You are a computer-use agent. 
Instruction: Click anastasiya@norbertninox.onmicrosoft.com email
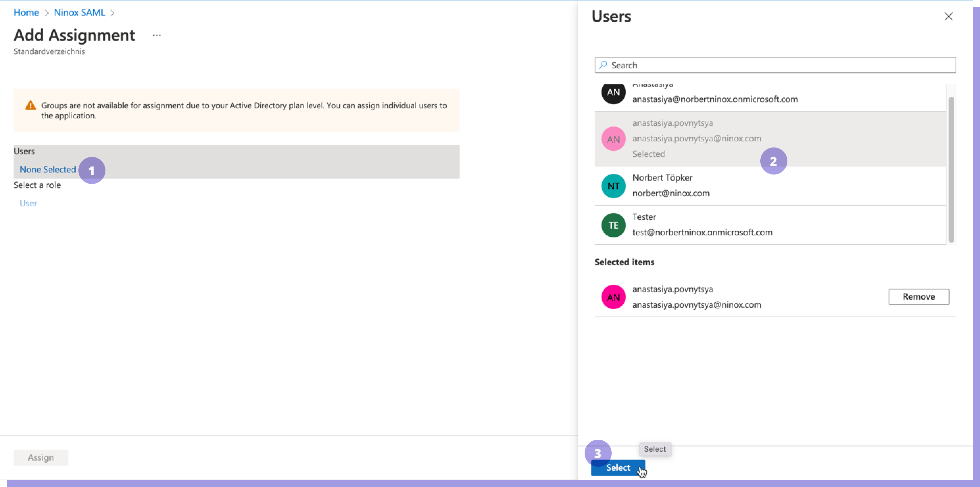(x=715, y=99)
